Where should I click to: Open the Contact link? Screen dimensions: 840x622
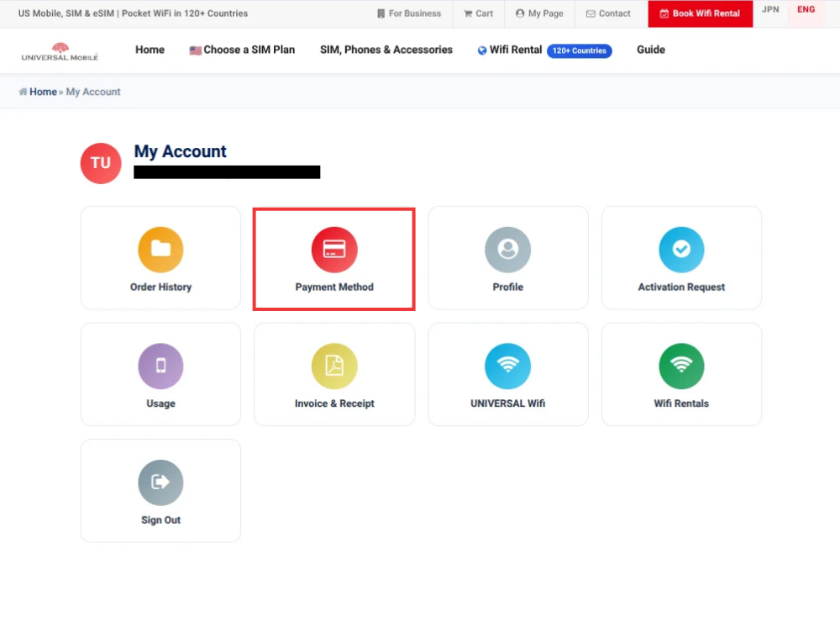pyautogui.click(x=608, y=13)
